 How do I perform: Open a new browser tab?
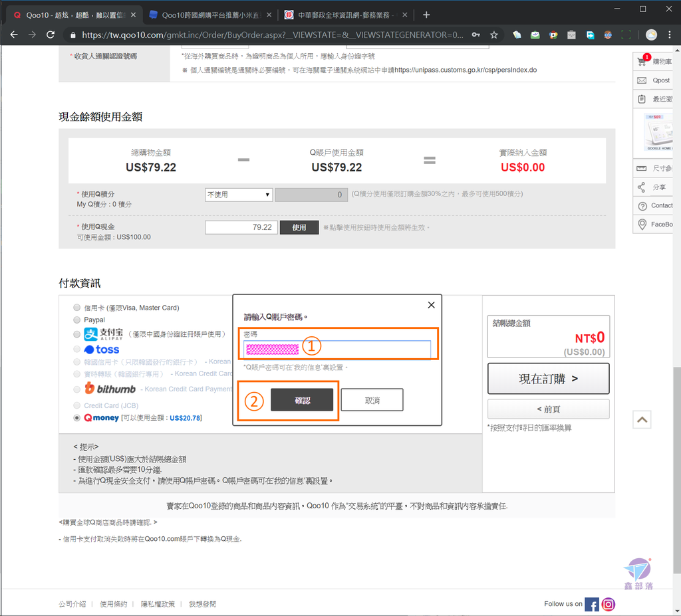click(426, 15)
